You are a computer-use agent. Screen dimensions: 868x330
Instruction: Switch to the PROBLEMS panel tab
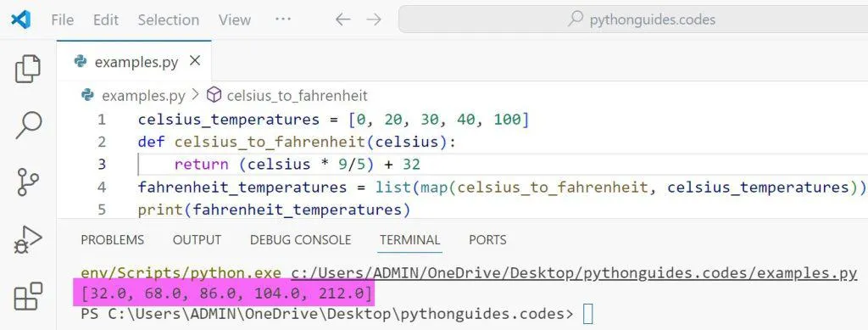113,240
